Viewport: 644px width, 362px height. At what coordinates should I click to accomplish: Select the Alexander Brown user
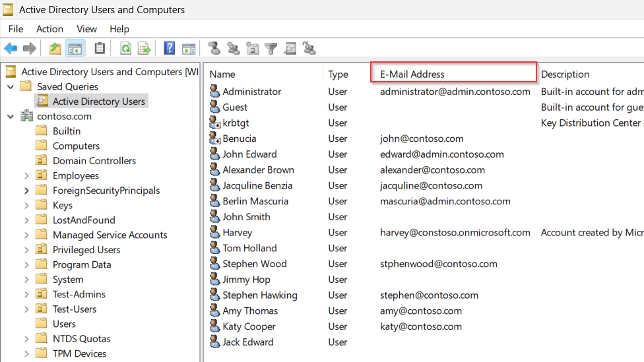pyautogui.click(x=259, y=170)
